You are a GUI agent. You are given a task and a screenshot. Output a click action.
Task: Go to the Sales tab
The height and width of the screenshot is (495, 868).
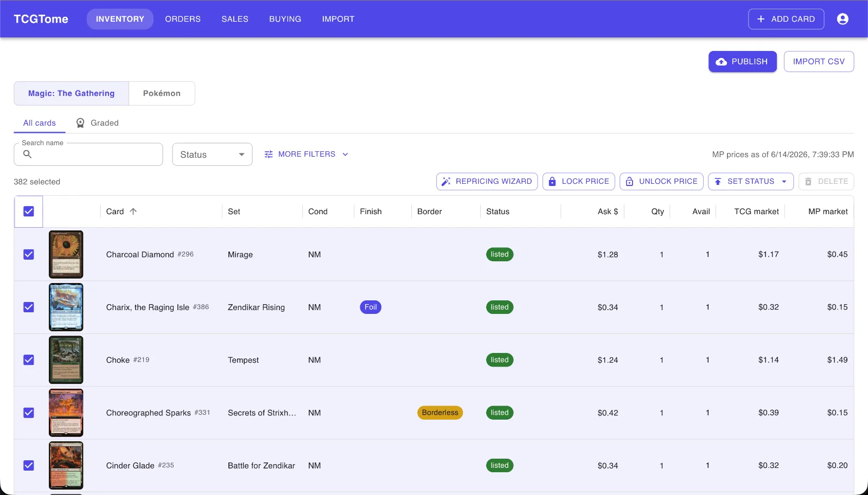[235, 19]
